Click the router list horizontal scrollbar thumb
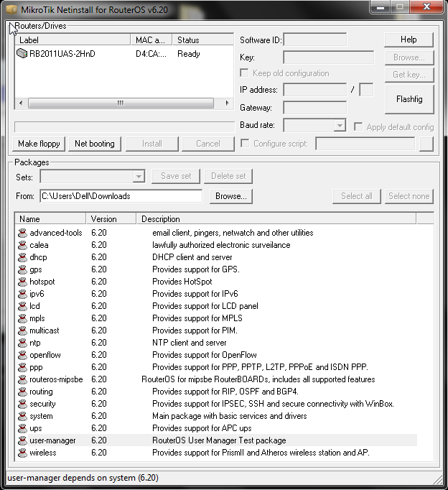Viewport: 448px width, 490px height. coord(121,103)
